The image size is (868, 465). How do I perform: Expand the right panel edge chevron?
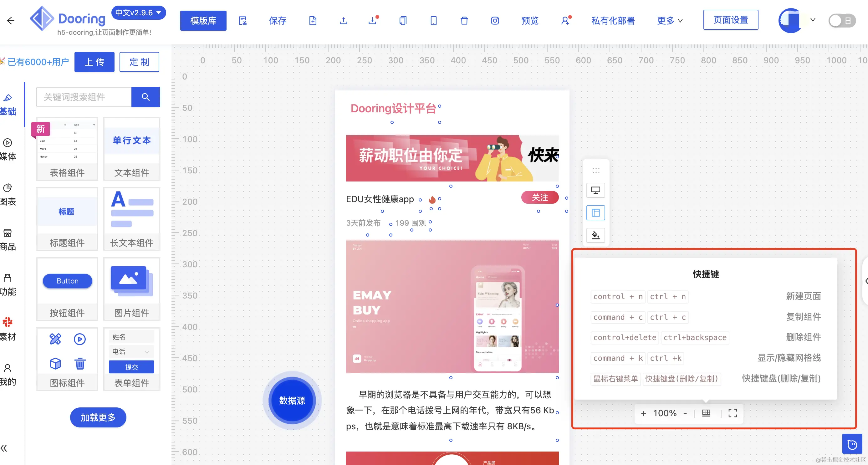coord(865,281)
